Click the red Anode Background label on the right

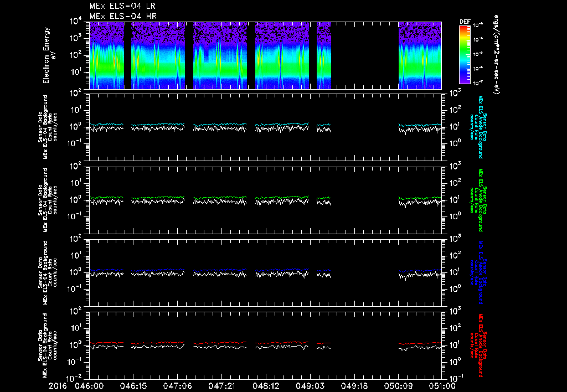pos(478,345)
